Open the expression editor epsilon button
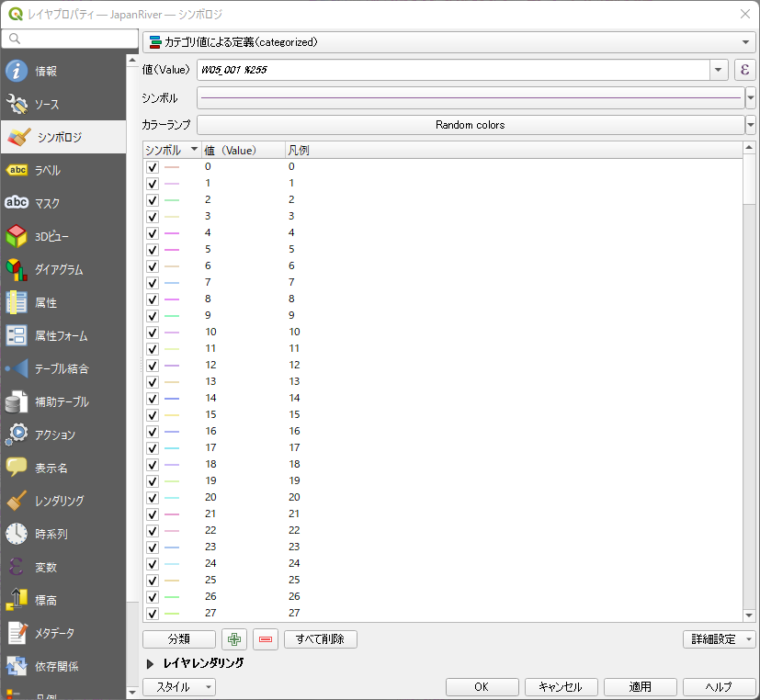Viewport: 760px width, 700px height. pos(744,70)
